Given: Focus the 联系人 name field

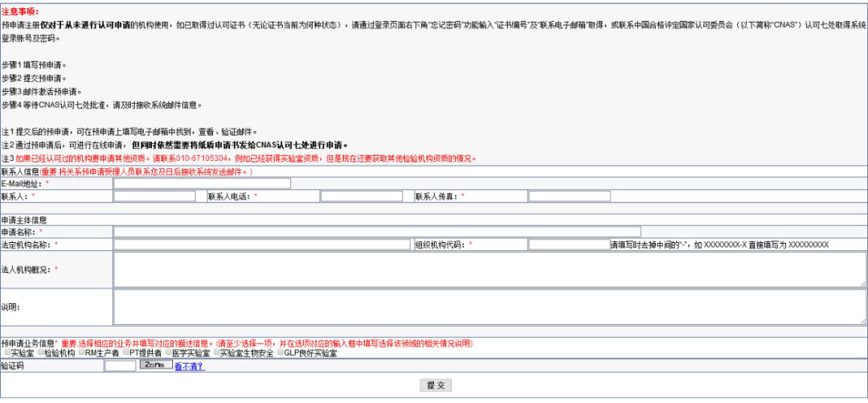Looking at the screenshot, I should [154, 196].
